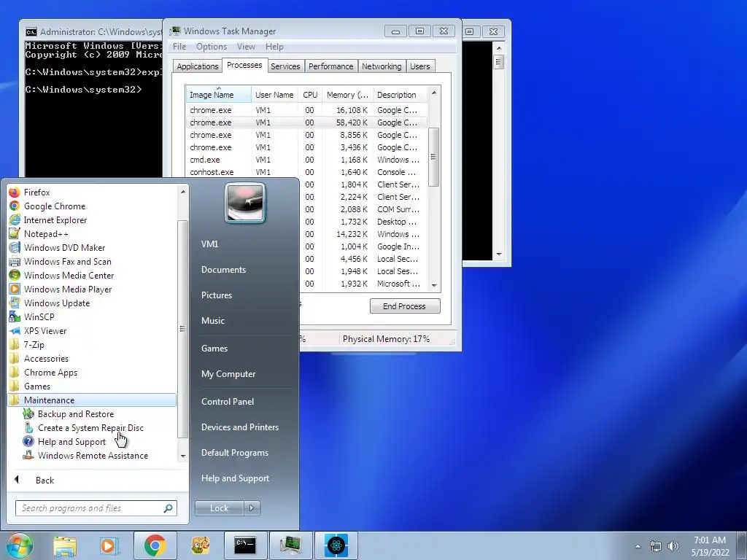The height and width of the screenshot is (560, 747).
Task: Click the Command Prompt window scrollbar thumb
Action: point(499,62)
